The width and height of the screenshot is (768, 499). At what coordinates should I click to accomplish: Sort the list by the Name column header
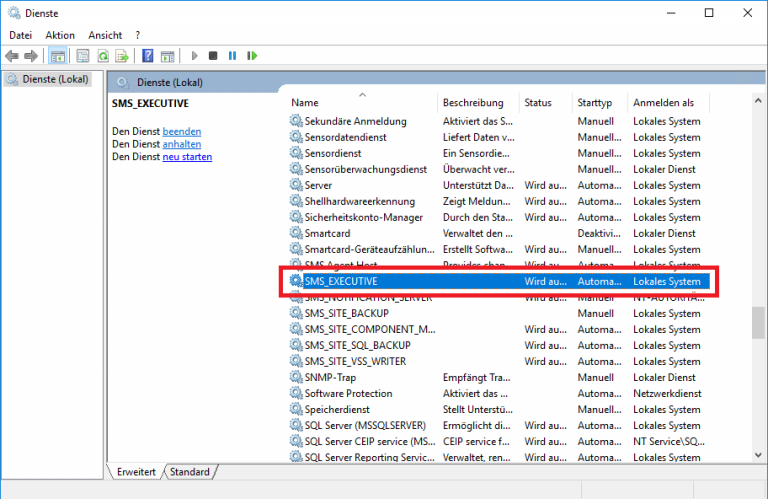click(x=305, y=103)
